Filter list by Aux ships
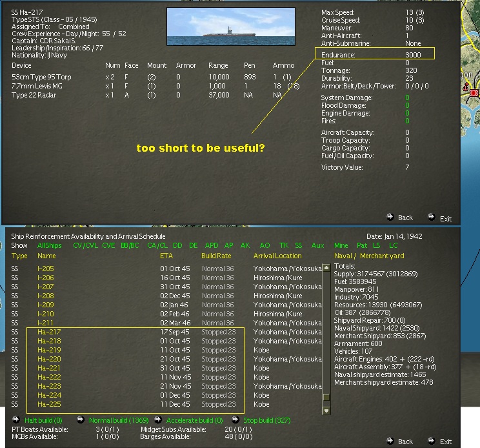Image resolution: width=480 pixels, height=448 pixels. pos(318,245)
